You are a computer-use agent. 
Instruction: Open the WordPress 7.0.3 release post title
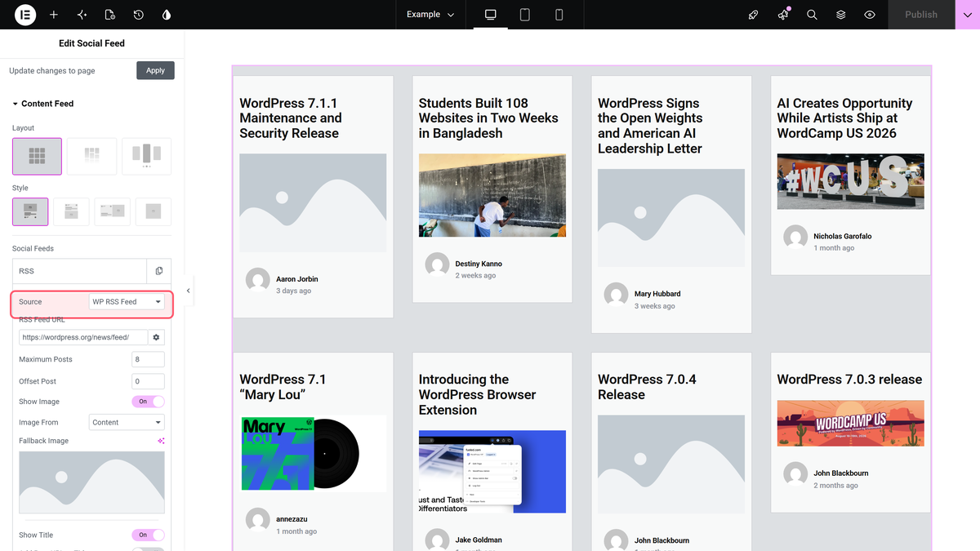(849, 380)
